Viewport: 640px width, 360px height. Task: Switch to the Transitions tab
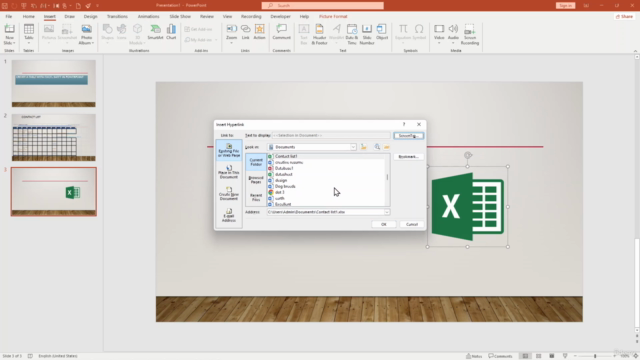pyautogui.click(x=117, y=16)
